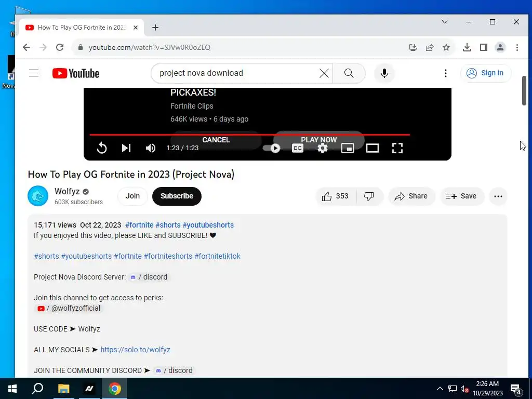Open the @wolfyzofficial channel link
The height and width of the screenshot is (399, 532).
click(x=69, y=308)
